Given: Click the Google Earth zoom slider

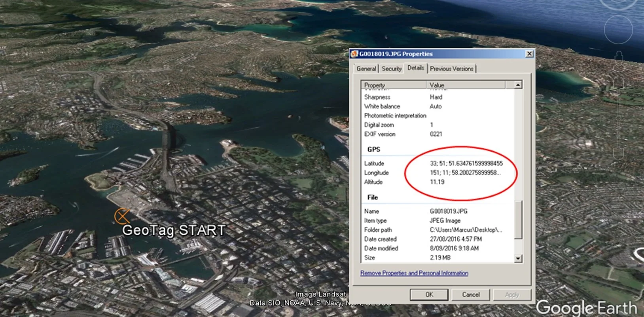Looking at the screenshot, I should pos(618,119).
